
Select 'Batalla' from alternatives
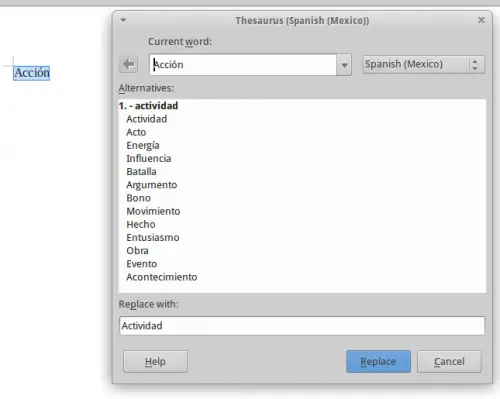(x=141, y=172)
